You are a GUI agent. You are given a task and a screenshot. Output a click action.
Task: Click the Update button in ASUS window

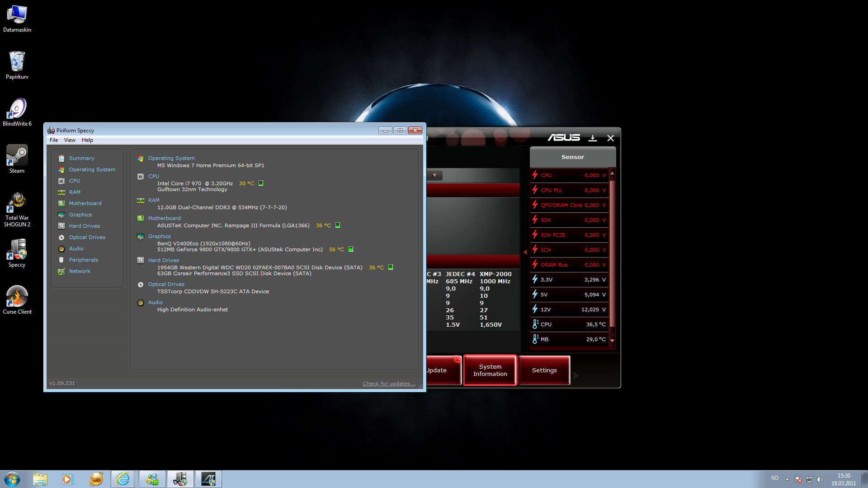(x=444, y=370)
